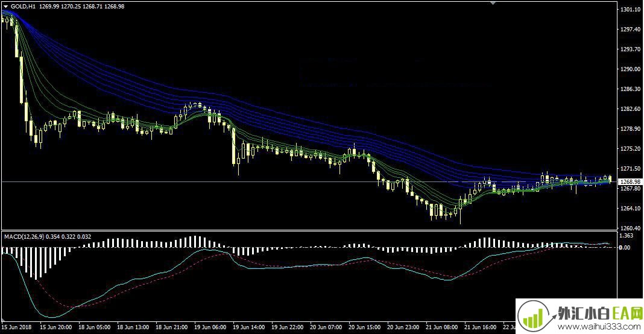Screen dimensions: 644x334
Task: Click the 20 Jun 07:00 time label
Action: click(x=326, y=327)
